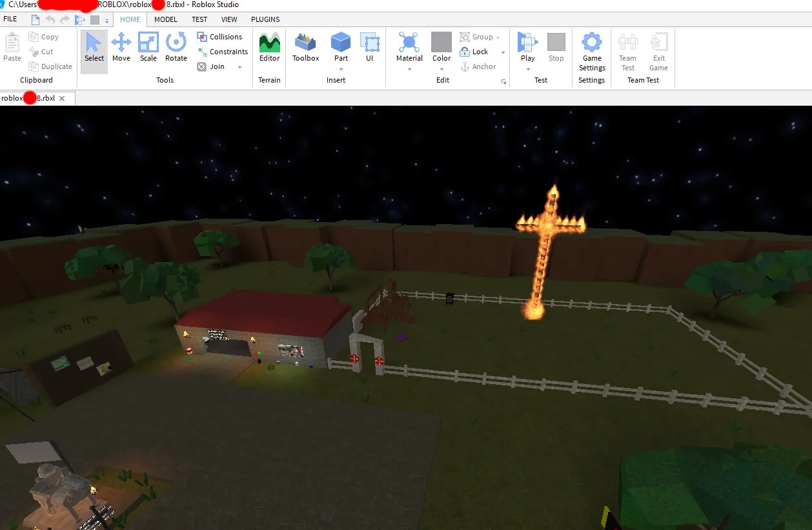Open the Material picker
This screenshot has width=812, height=530.
409,44
